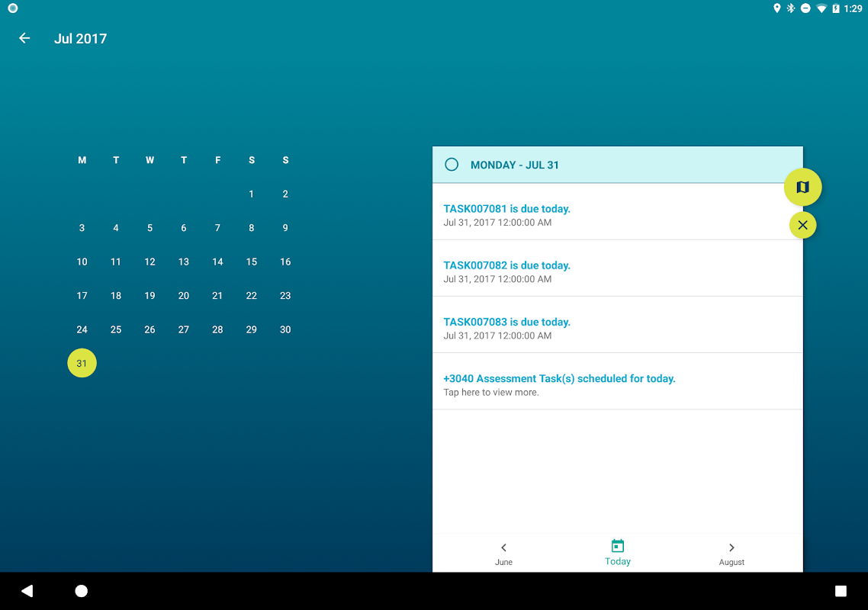The width and height of the screenshot is (868, 610).
Task: Choose day 6 in the month grid
Action: point(184,227)
